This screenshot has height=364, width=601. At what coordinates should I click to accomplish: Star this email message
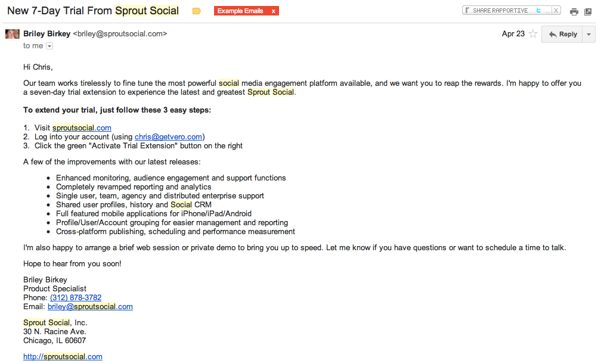534,34
